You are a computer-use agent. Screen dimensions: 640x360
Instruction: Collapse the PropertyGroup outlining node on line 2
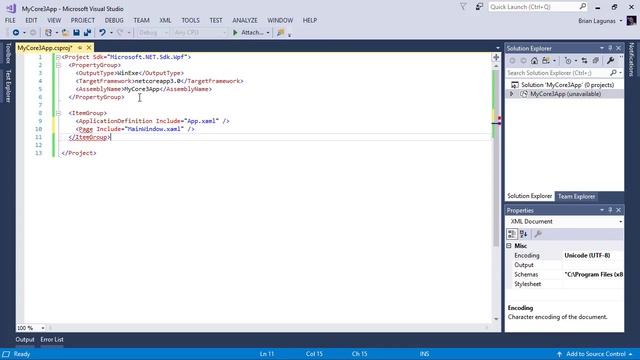tap(58, 65)
